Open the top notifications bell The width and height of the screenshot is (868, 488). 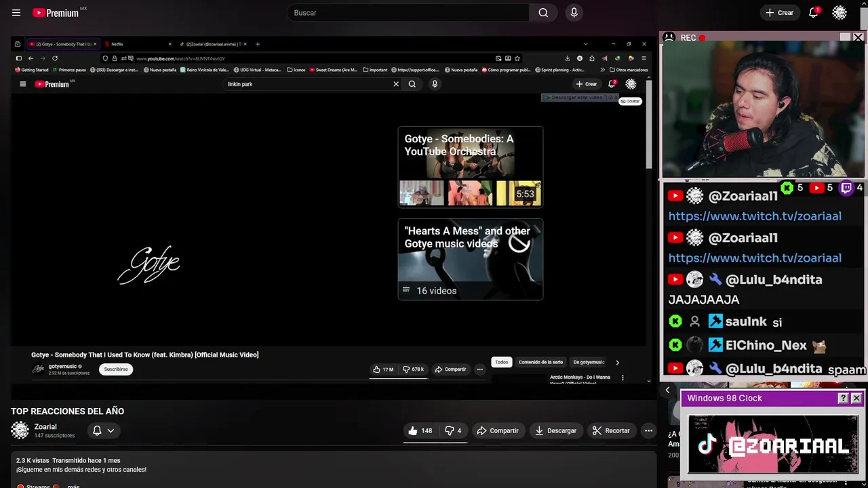pos(813,13)
